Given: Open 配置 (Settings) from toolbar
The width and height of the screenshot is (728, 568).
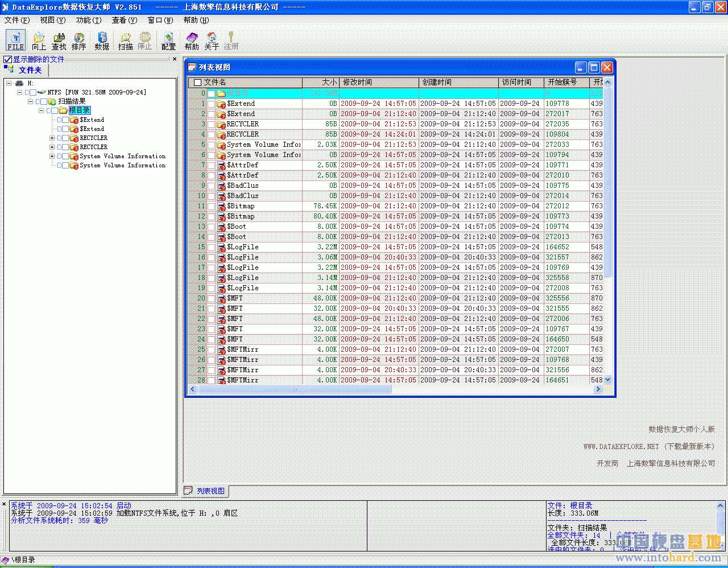Looking at the screenshot, I should coord(168,40).
